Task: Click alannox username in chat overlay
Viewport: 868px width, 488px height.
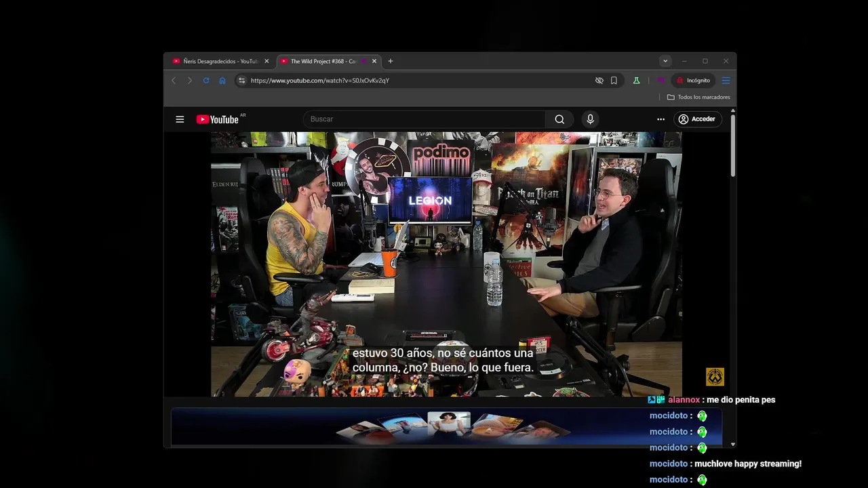Action: (684, 400)
